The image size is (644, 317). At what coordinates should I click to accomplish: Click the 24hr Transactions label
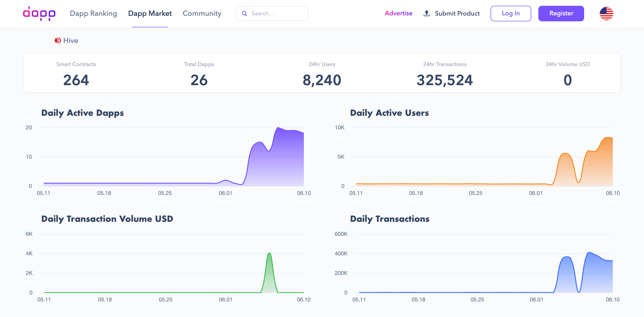click(445, 64)
